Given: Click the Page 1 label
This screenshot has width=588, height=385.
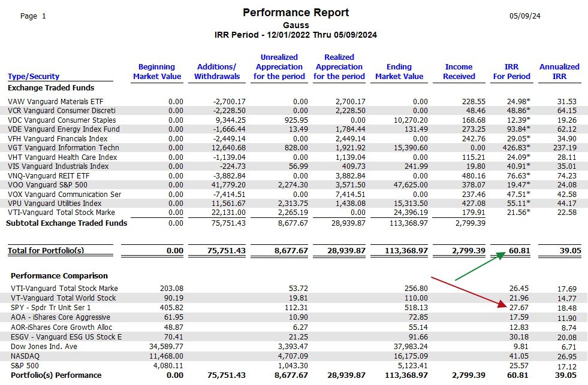Looking at the screenshot, I should tap(33, 16).
